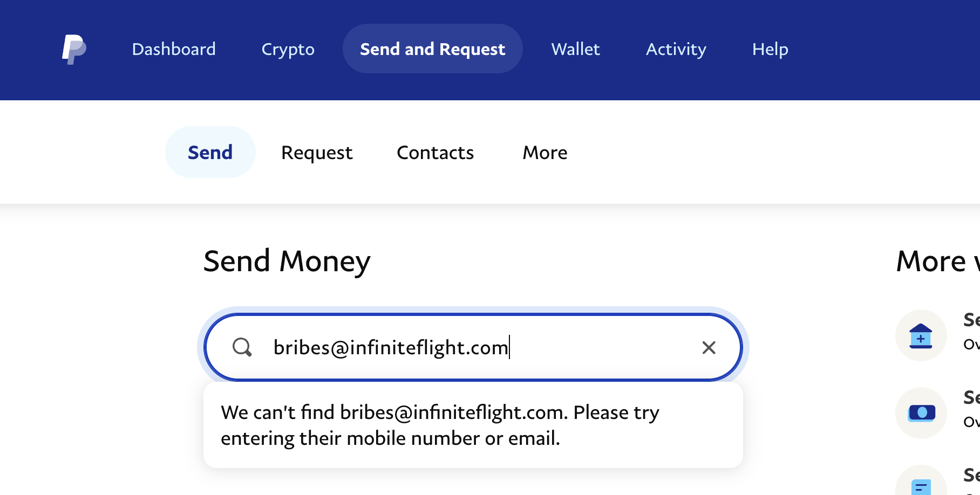Image resolution: width=980 pixels, height=495 pixels.
Task: Clear the recipient field with the X
Action: pos(709,348)
